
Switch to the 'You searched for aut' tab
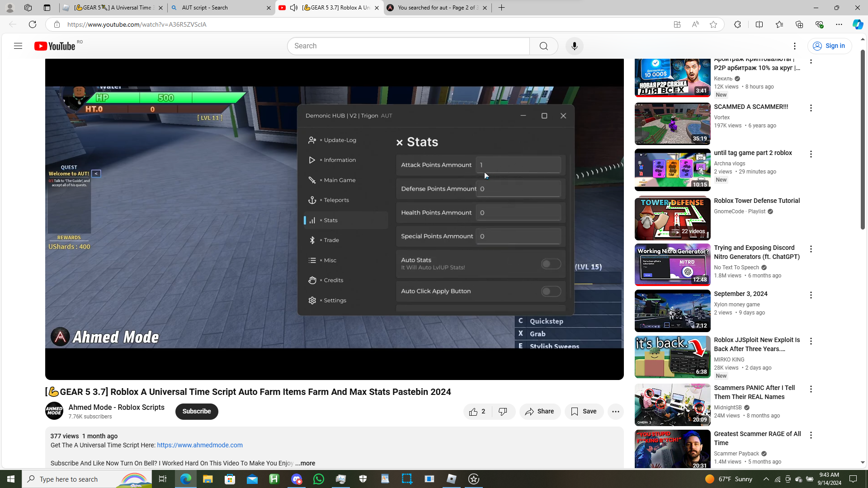434,8
